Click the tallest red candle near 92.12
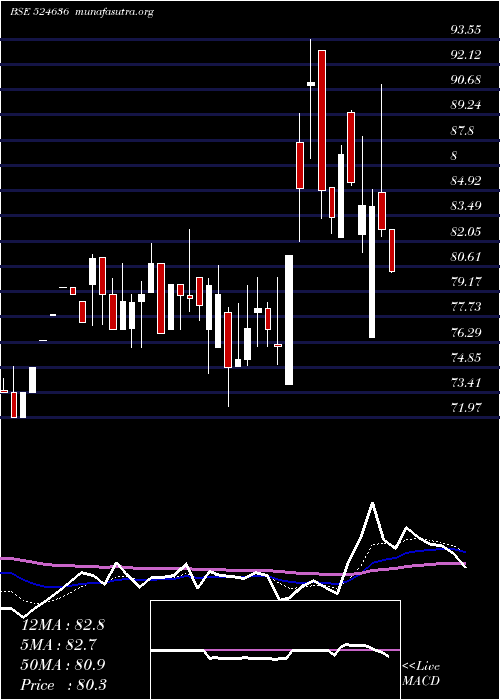 (322, 121)
